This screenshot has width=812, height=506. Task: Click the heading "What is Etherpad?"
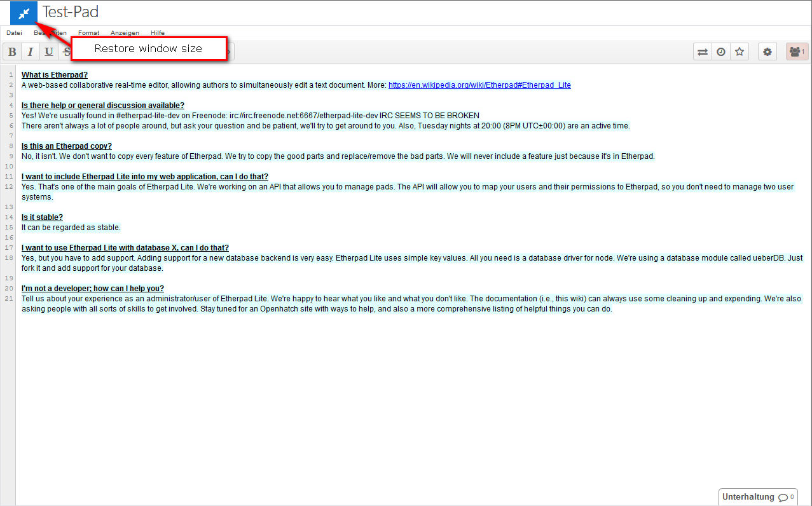pos(55,75)
